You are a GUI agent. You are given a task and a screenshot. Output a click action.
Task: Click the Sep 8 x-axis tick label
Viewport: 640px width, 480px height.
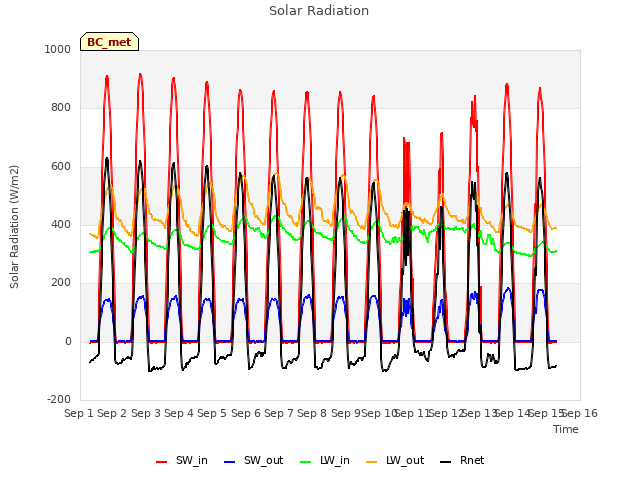pyautogui.click(x=312, y=413)
